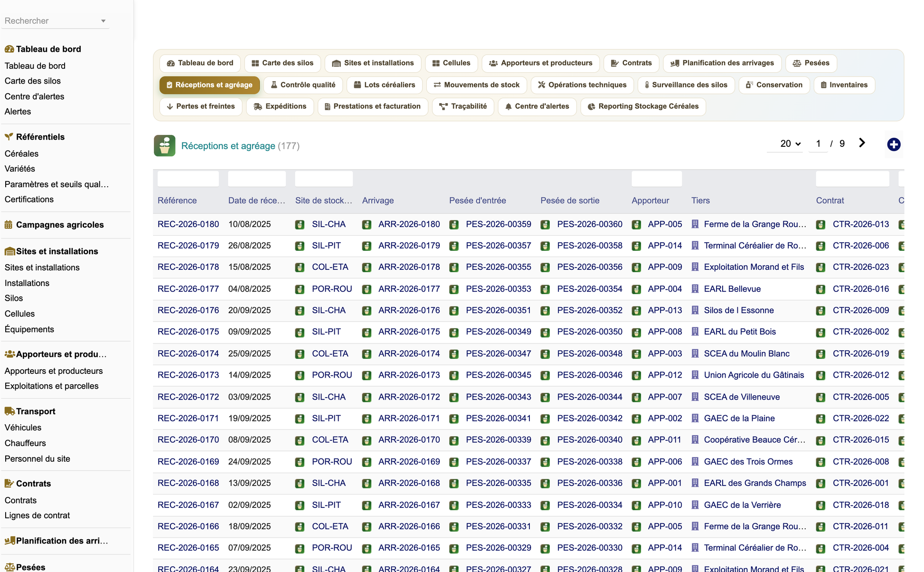Image resolution: width=924 pixels, height=572 pixels.
Task: Open Mouvements de stock tab
Action: [x=477, y=85]
